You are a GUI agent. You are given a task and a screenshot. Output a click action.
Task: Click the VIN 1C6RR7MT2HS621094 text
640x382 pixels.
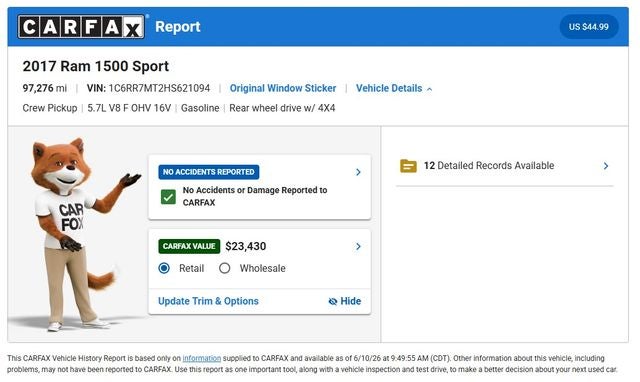[149, 88]
